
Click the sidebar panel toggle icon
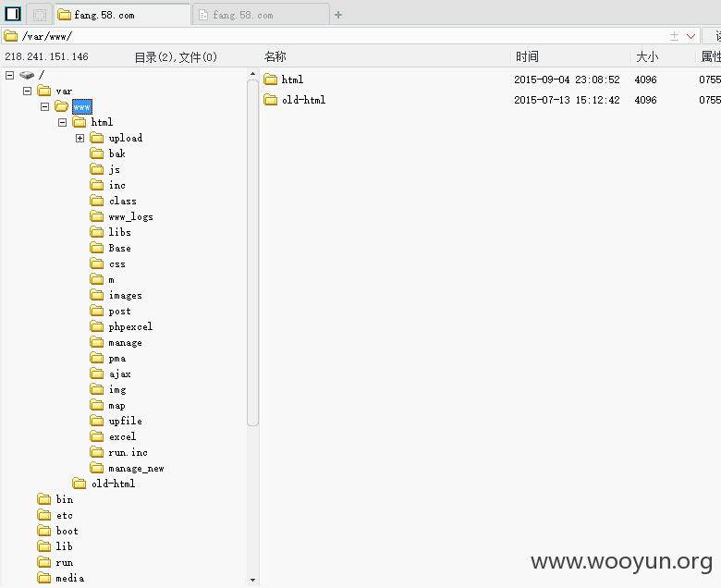(x=13, y=14)
